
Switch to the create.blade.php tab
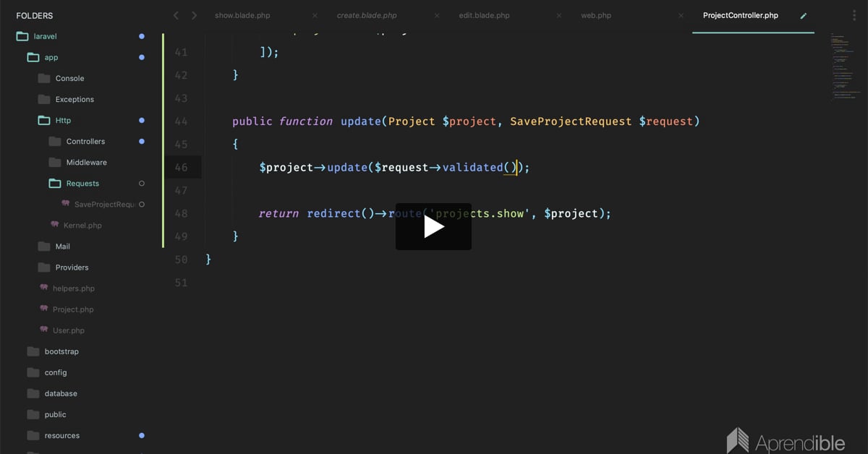pos(367,15)
